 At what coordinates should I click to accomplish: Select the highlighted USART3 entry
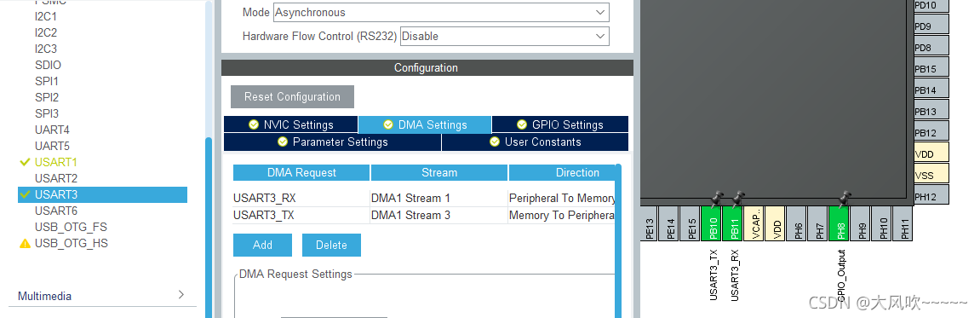tap(102, 194)
